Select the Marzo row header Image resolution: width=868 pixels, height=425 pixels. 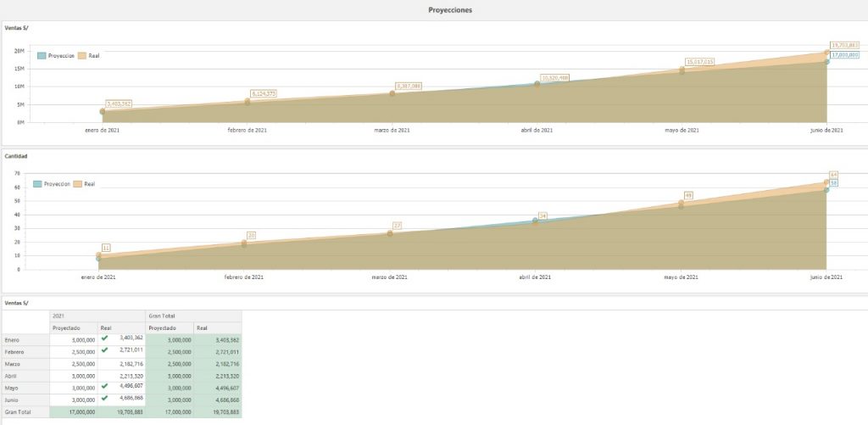(25, 362)
